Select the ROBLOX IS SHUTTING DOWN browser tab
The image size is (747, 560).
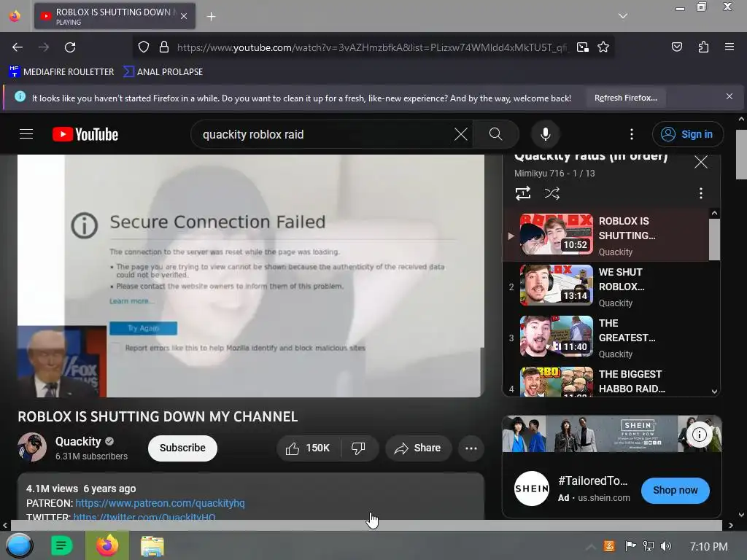coord(115,16)
